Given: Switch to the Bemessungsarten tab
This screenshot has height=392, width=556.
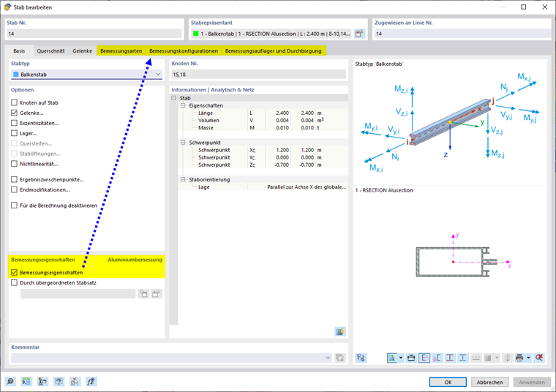Looking at the screenshot, I should [121, 50].
